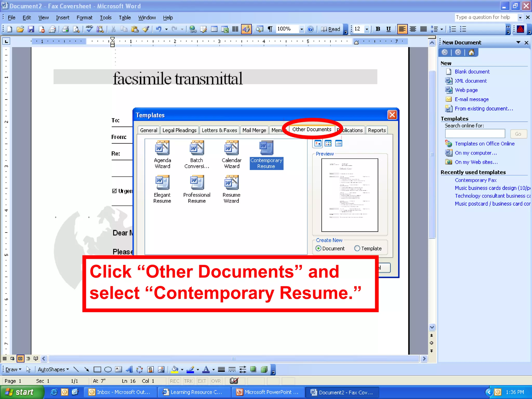This screenshot has width=532, height=399.
Task: Click the Go button next to search field
Action: click(x=518, y=134)
